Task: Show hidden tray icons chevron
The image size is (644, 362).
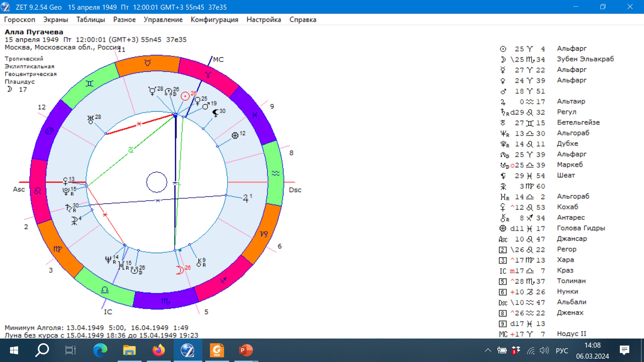Action: [488, 350]
